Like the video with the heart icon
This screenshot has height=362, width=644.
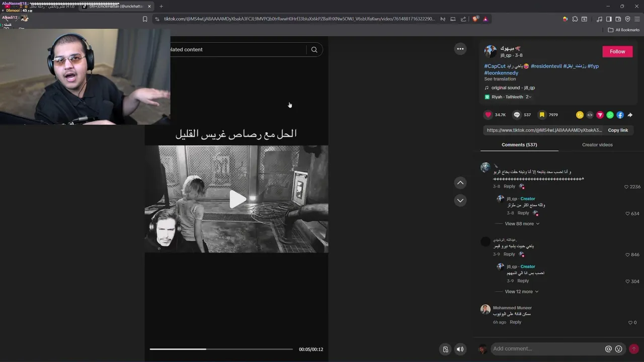pyautogui.click(x=488, y=115)
